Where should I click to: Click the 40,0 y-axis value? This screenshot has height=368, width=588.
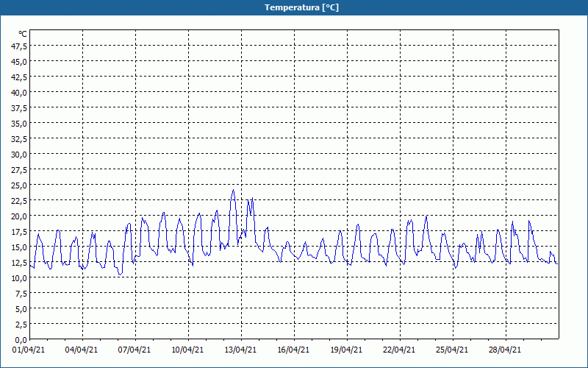click(19, 92)
